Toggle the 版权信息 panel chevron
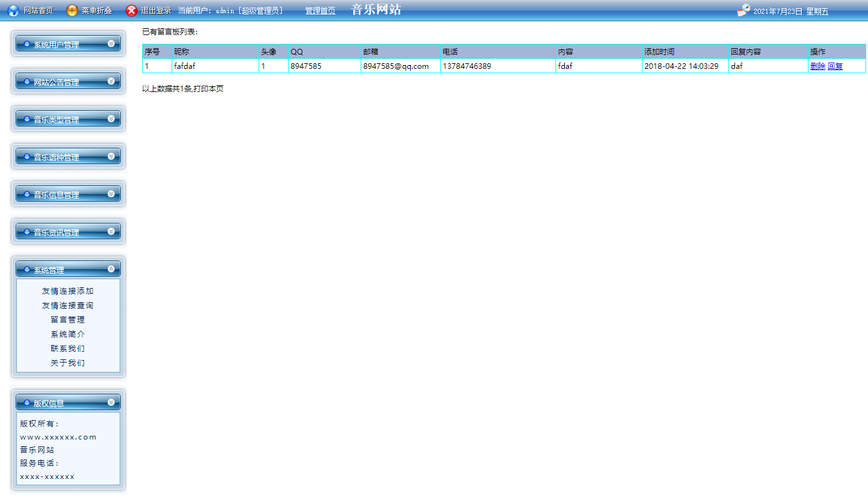This screenshot has height=499, width=868. point(111,403)
